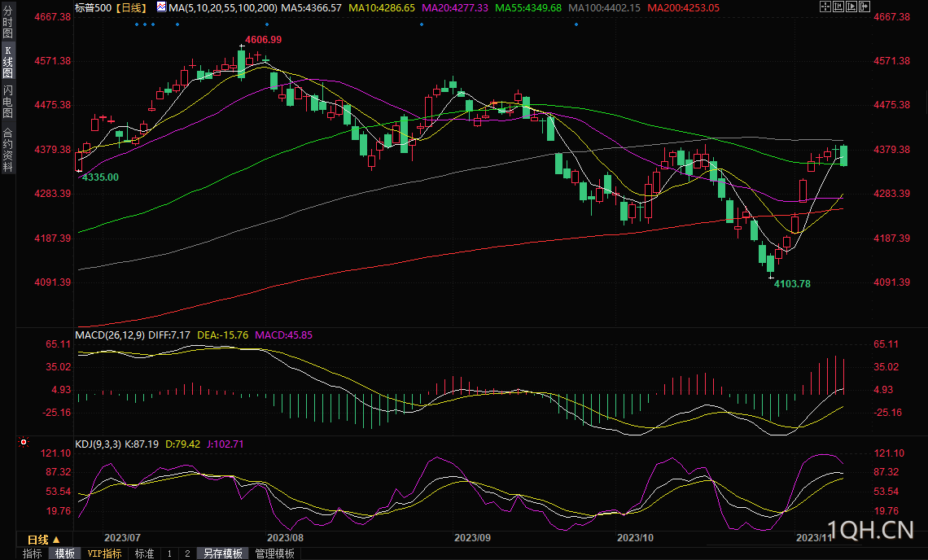Click the jump-to-chart-start axis icon
This screenshot has height=560, width=928.
pyautogui.click(x=838, y=7)
